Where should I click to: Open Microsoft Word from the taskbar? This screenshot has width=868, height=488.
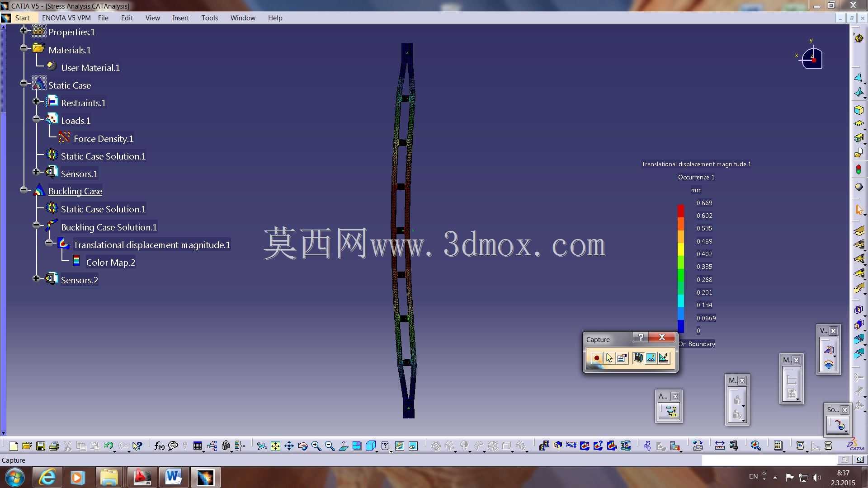pyautogui.click(x=174, y=478)
